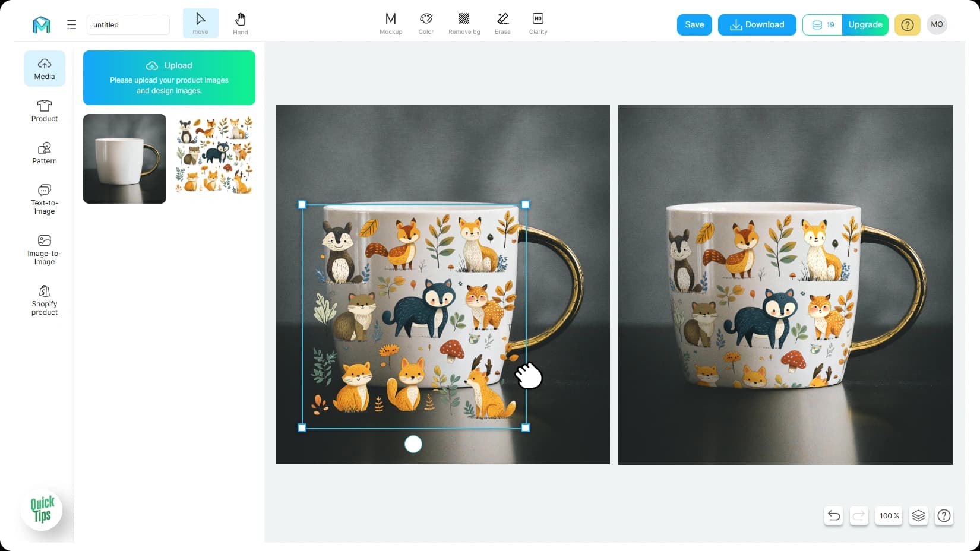Open the layers panel icon
The height and width of the screenshot is (551, 980).
click(918, 516)
